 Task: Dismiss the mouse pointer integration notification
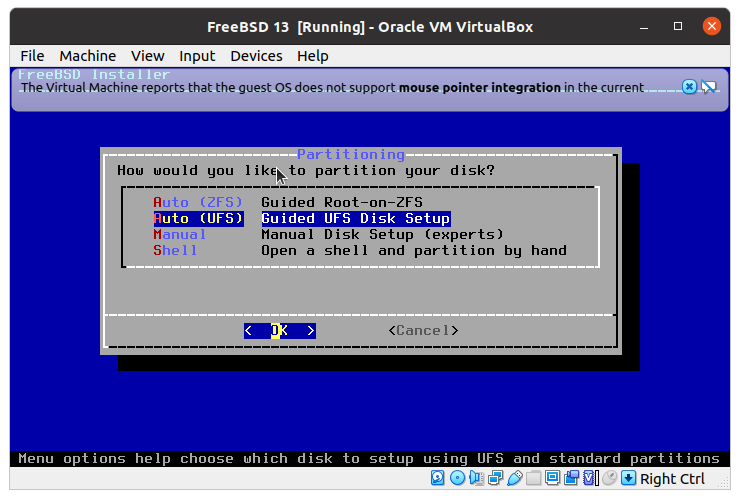tap(689, 87)
